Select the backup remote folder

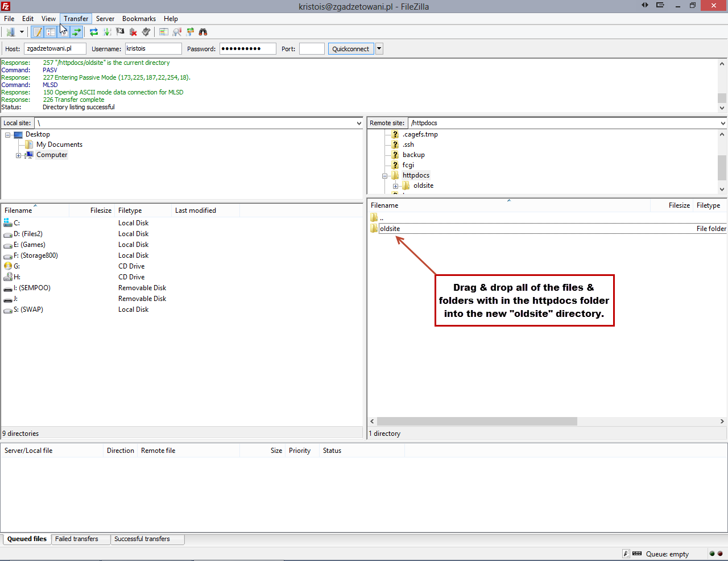click(x=413, y=155)
